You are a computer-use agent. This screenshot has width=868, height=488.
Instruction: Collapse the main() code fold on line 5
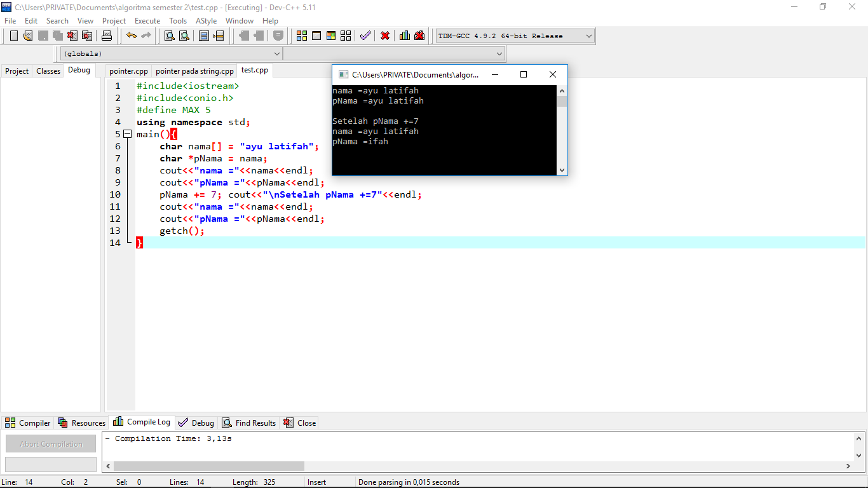(x=127, y=134)
